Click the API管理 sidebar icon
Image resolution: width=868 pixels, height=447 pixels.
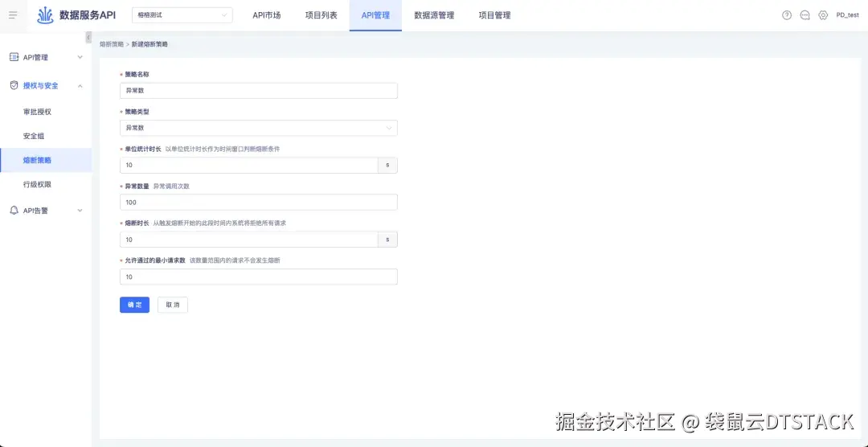pyautogui.click(x=14, y=57)
